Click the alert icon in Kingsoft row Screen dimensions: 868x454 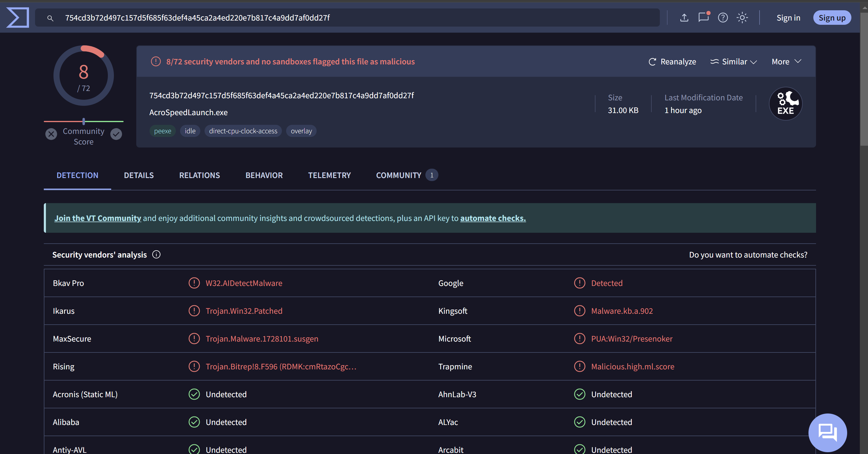point(579,311)
